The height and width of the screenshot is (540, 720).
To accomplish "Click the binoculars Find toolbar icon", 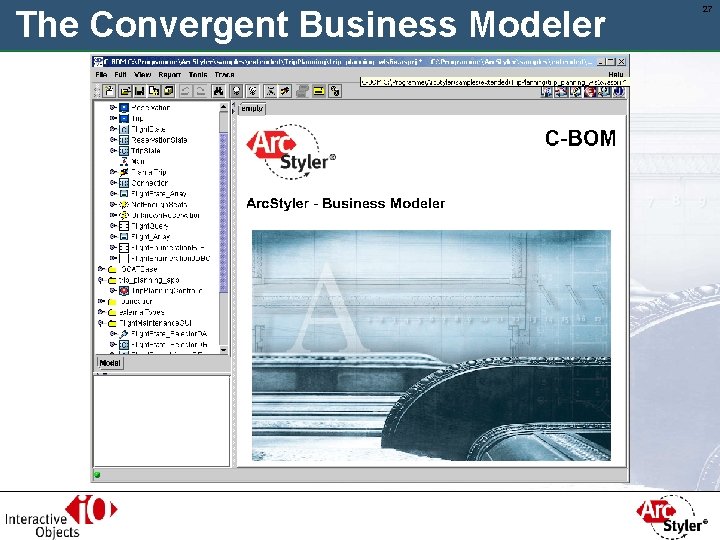I will coord(218,91).
